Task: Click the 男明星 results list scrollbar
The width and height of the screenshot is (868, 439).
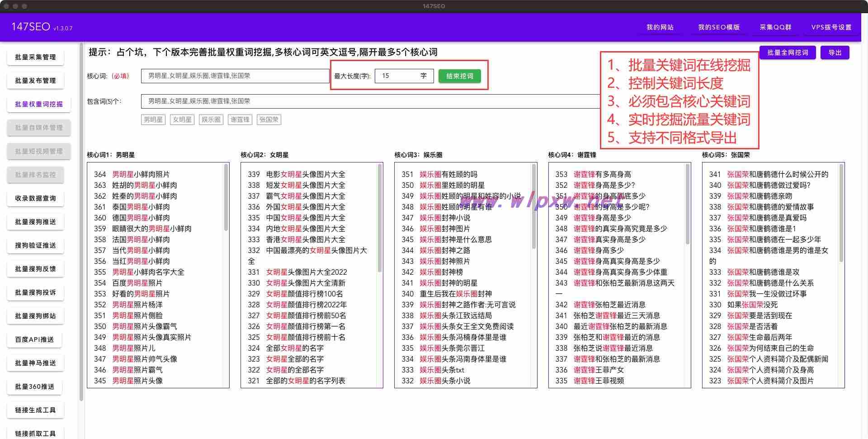Action: (226, 198)
